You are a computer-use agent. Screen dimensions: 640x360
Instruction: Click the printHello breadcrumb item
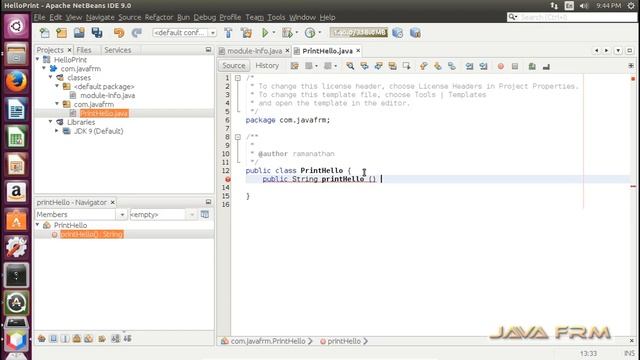pos(344,341)
